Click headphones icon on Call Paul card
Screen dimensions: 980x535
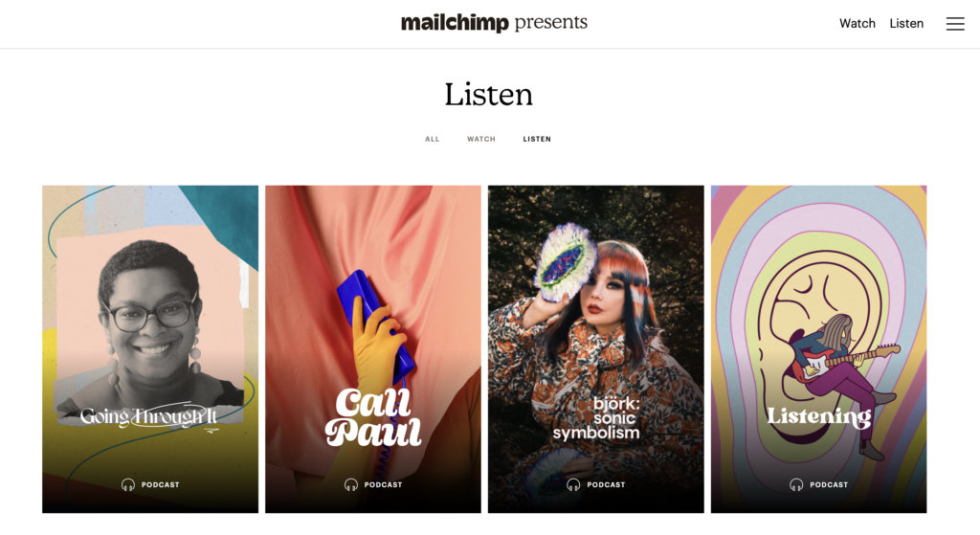[x=351, y=485]
